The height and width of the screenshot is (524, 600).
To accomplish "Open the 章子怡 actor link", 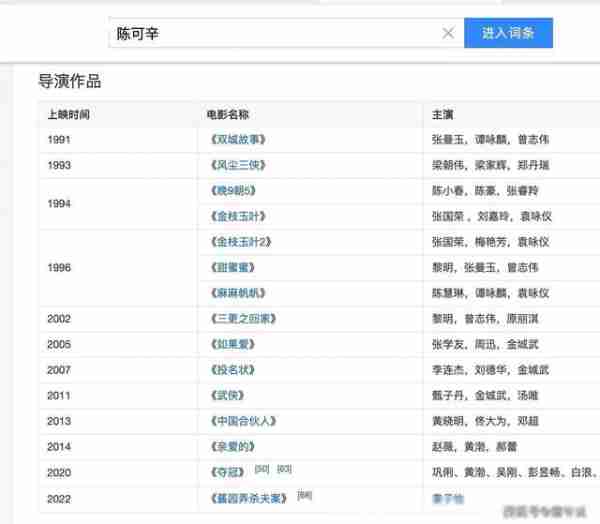I will 448,499.
